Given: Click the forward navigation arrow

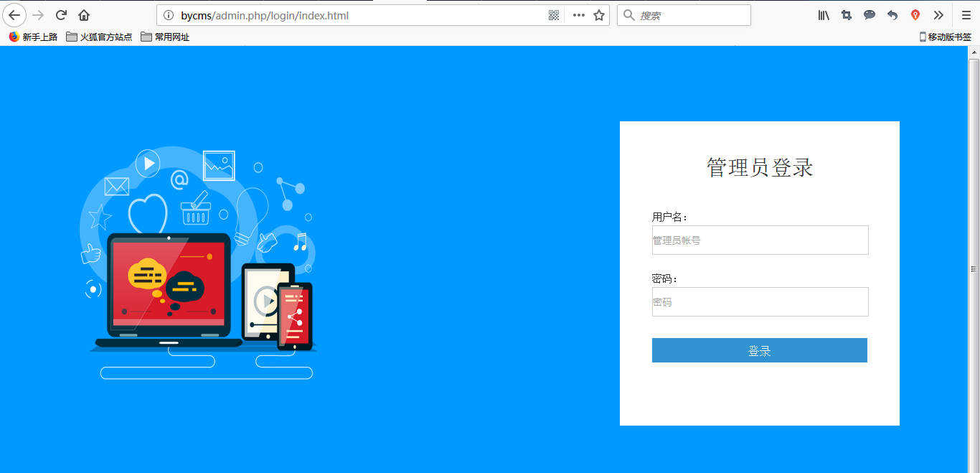Looking at the screenshot, I should [x=39, y=15].
